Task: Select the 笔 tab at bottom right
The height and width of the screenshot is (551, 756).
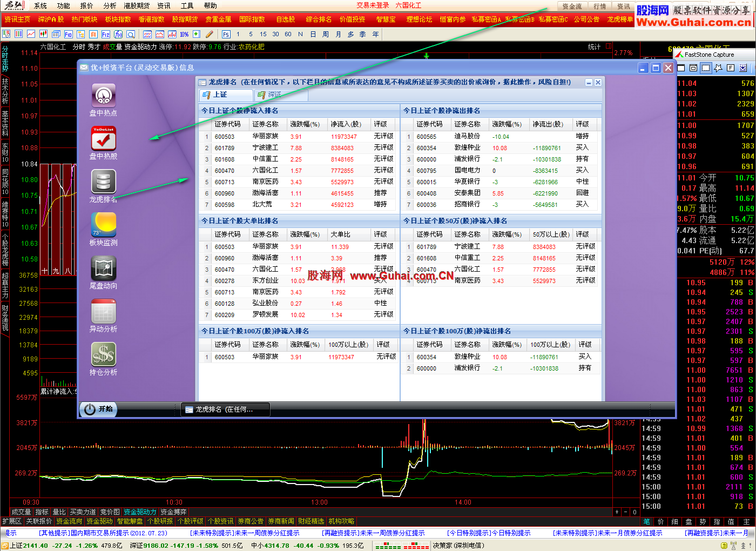Action: point(646,522)
